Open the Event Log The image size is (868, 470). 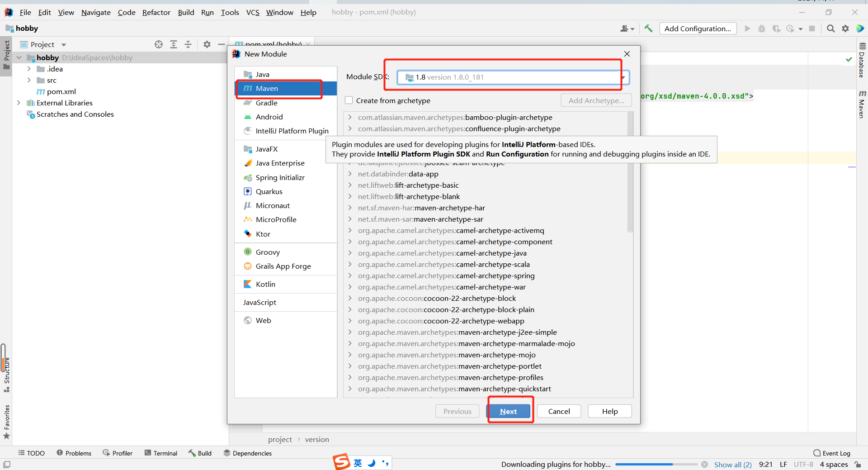click(832, 453)
